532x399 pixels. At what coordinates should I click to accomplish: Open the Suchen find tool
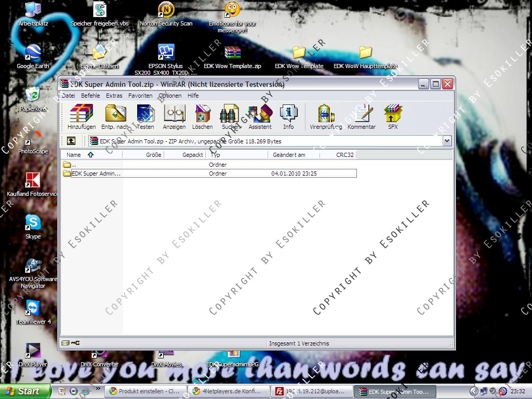[230, 117]
